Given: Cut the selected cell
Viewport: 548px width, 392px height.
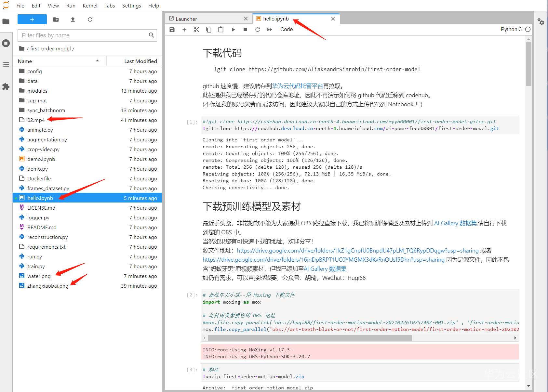Looking at the screenshot, I should click(x=196, y=30).
